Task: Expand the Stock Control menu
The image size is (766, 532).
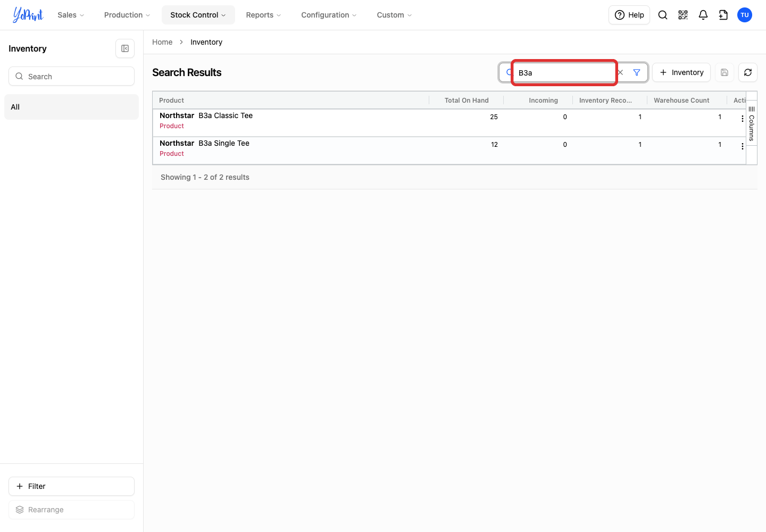Action: 198,15
